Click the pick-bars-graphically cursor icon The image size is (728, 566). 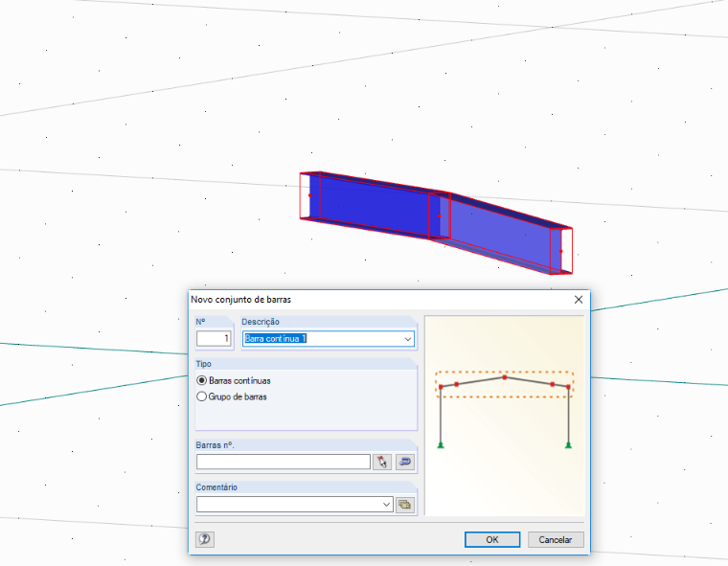[382, 462]
